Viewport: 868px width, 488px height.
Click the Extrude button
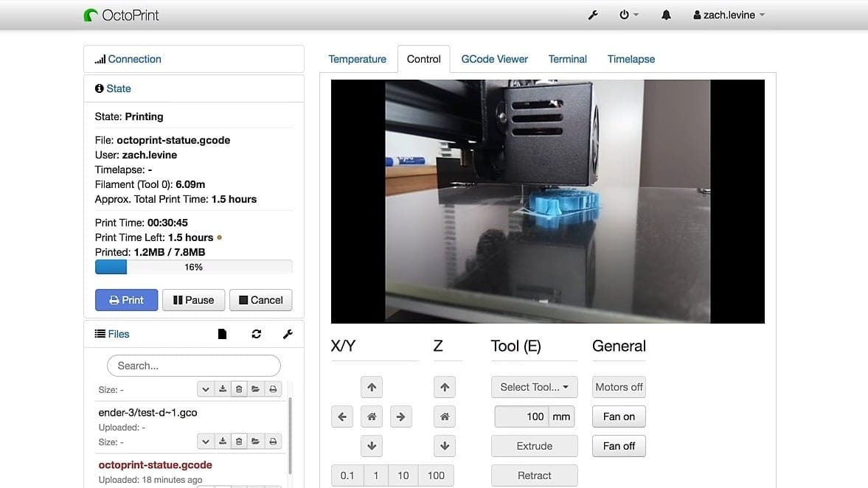coord(534,446)
